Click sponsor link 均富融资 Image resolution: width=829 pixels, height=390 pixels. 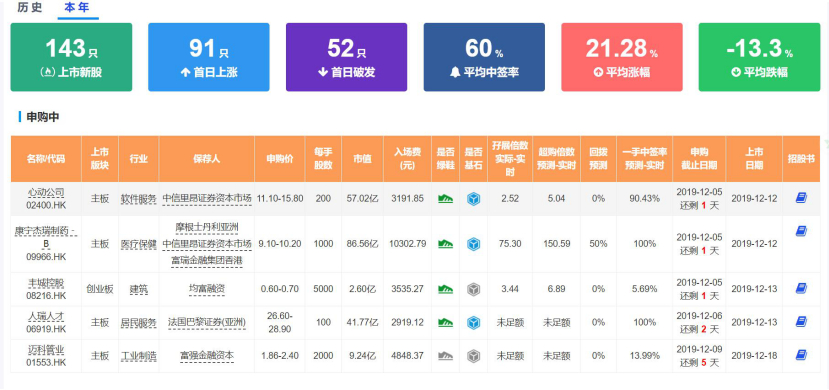[x=207, y=289]
